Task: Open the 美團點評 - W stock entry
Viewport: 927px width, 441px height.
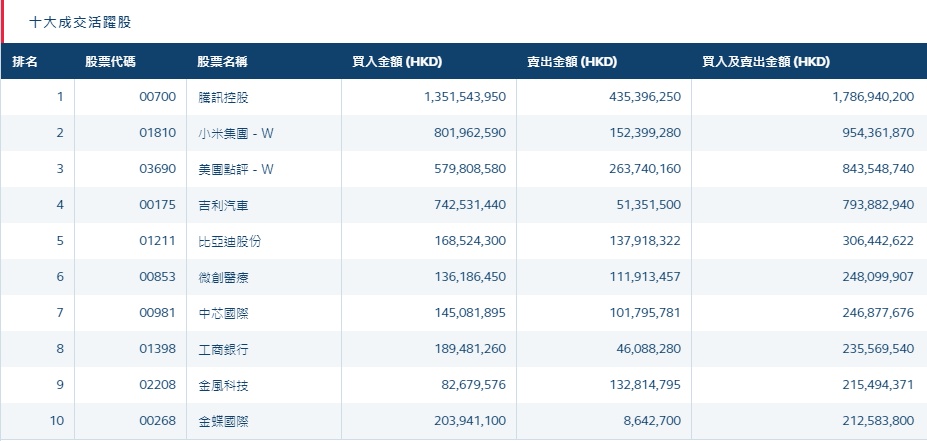Action: tap(235, 169)
